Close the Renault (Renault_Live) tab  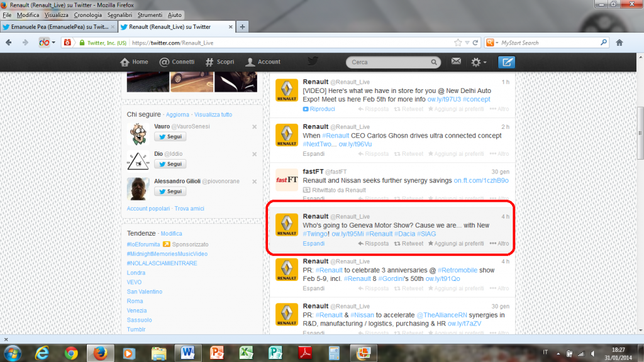230,26
